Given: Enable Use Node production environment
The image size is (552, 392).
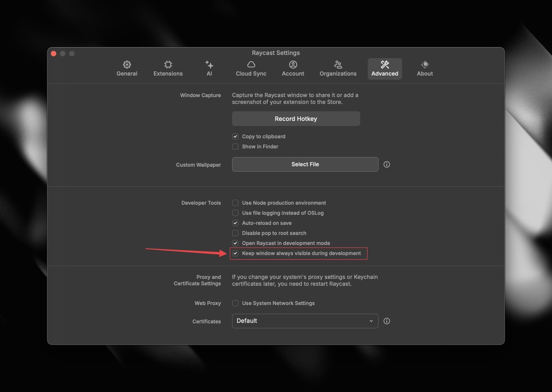Looking at the screenshot, I should (235, 203).
